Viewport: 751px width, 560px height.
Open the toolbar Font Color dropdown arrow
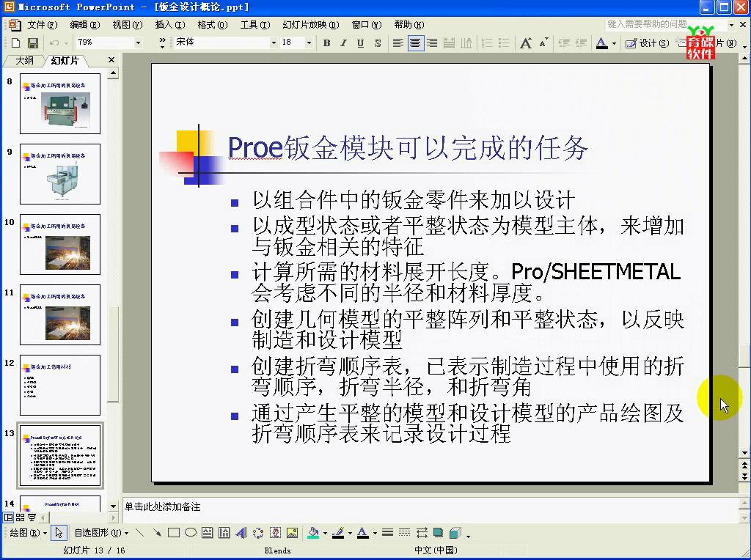pos(614,43)
